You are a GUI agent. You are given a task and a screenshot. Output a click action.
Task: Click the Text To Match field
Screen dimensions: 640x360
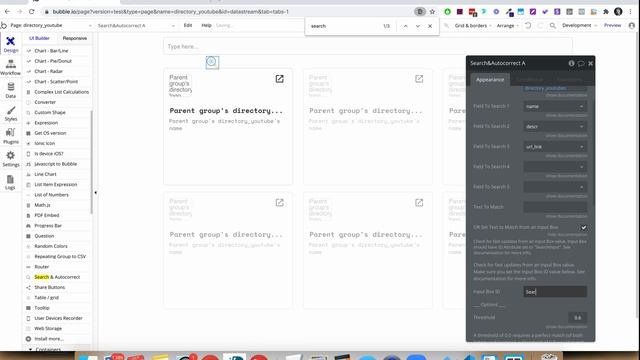(555, 207)
